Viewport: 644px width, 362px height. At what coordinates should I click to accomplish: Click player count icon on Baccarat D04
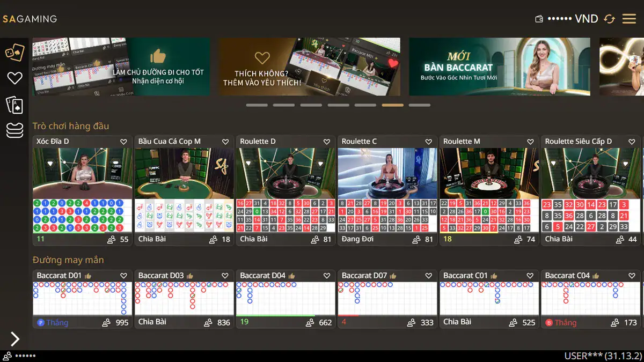pos(310,323)
